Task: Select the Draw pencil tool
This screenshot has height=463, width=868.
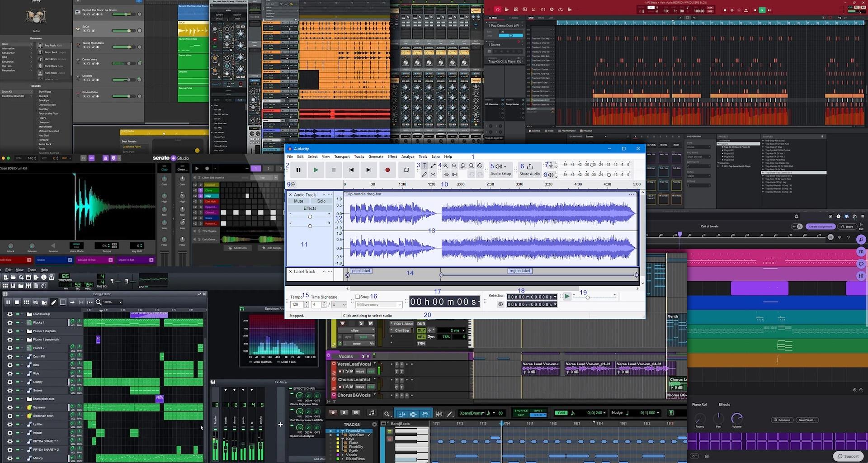Action: 425,175
